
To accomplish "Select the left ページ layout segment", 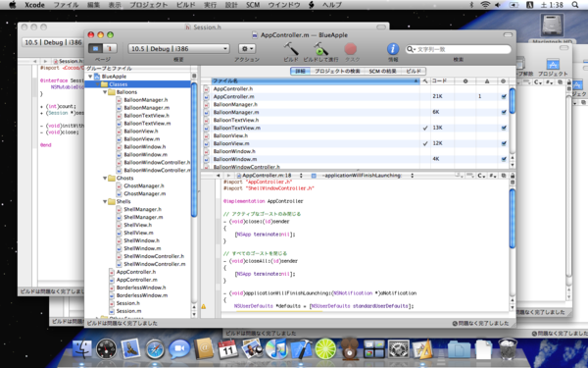I will point(96,48).
